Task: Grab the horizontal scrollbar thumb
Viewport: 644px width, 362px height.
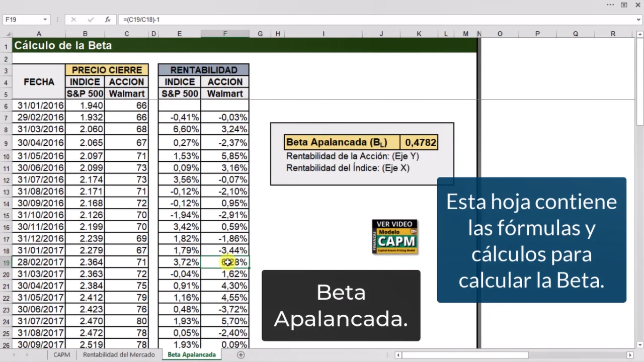Action: (x=465, y=355)
